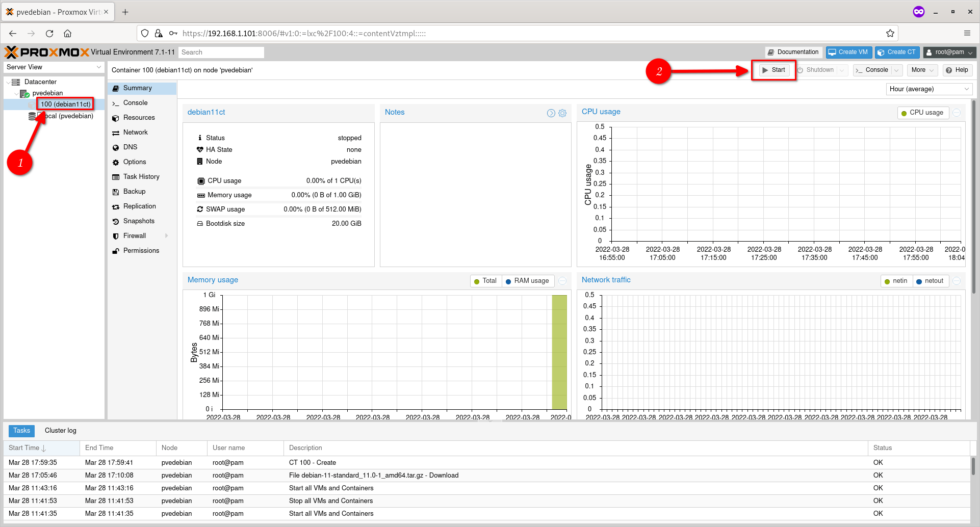The height and width of the screenshot is (527, 980).
Task: Collapse the Notes panel circle icon
Action: (x=551, y=113)
